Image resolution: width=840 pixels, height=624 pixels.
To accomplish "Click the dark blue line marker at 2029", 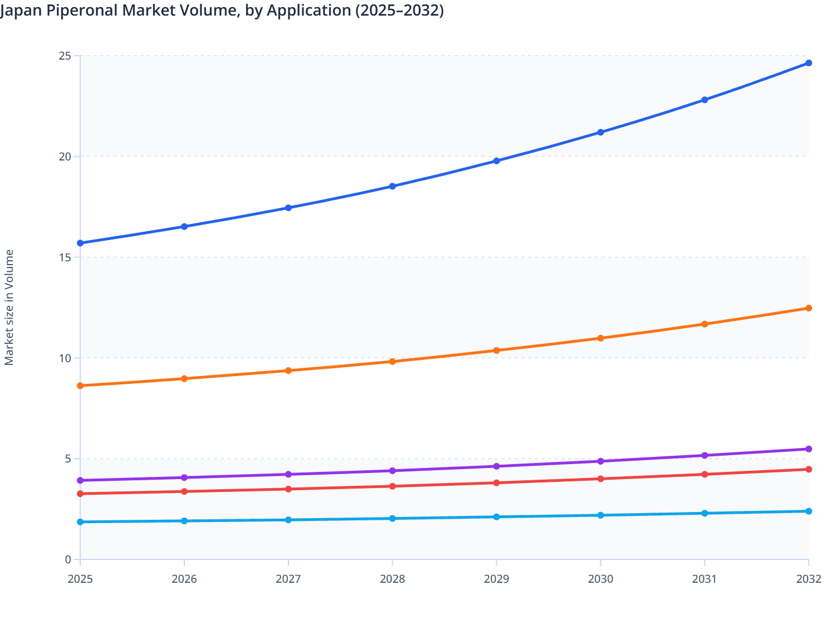I will point(496,161).
